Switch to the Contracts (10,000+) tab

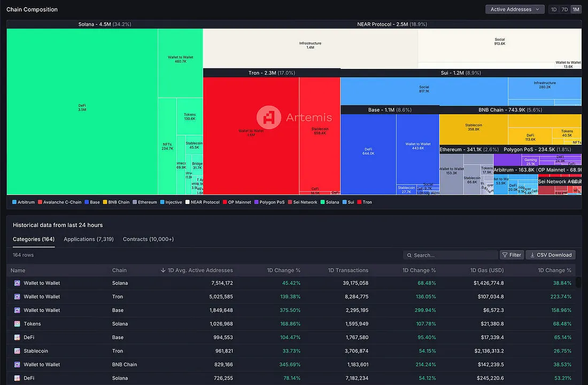pyautogui.click(x=148, y=239)
